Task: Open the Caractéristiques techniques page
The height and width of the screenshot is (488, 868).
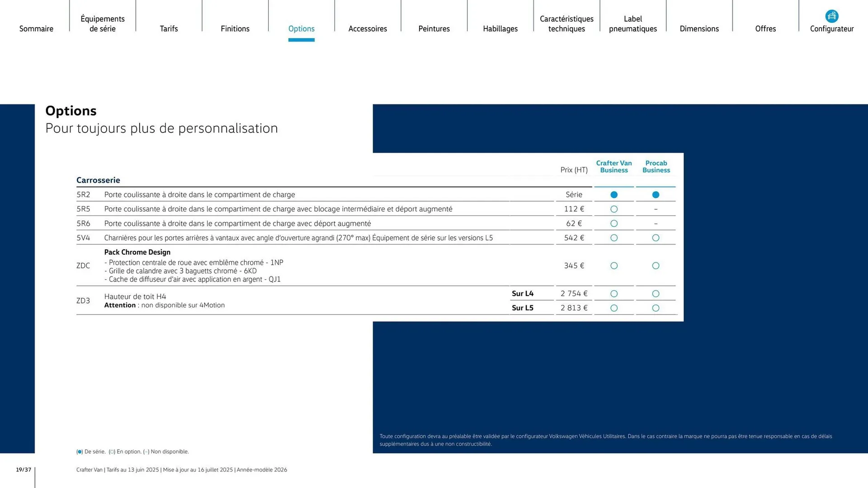Action: click(x=566, y=23)
